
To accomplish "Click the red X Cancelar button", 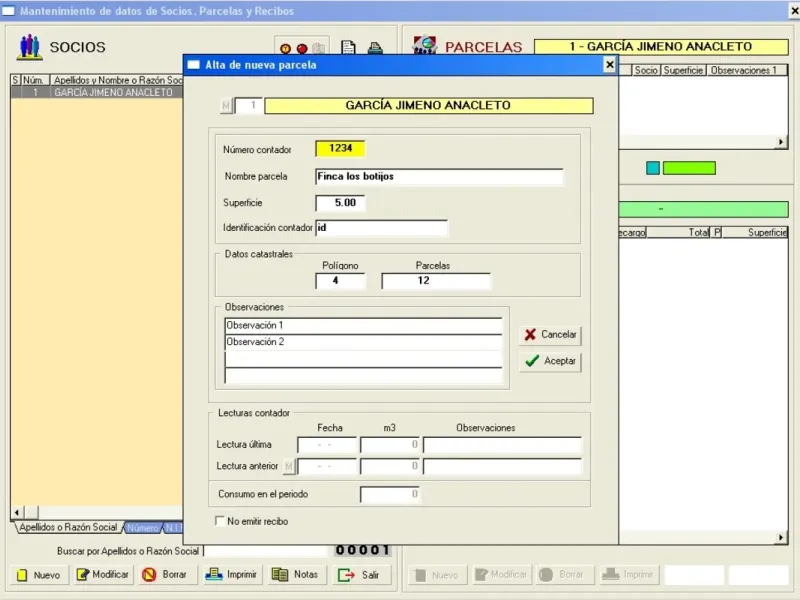I will pyautogui.click(x=550, y=335).
